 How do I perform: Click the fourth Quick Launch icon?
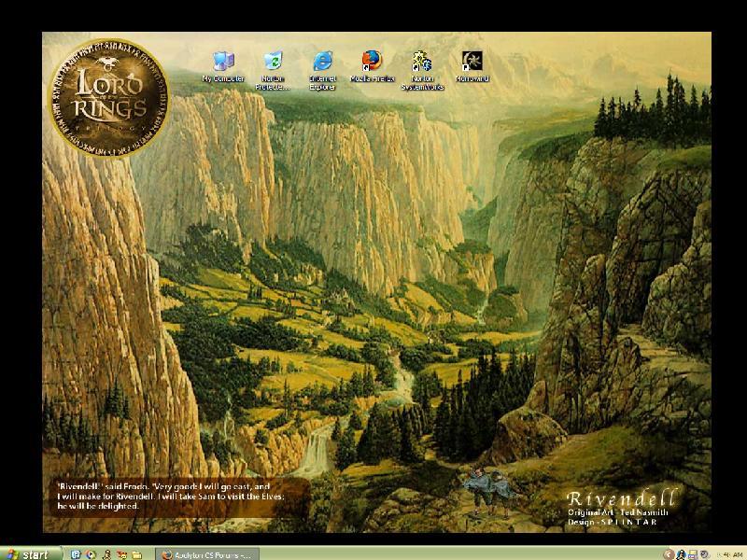[120, 553]
